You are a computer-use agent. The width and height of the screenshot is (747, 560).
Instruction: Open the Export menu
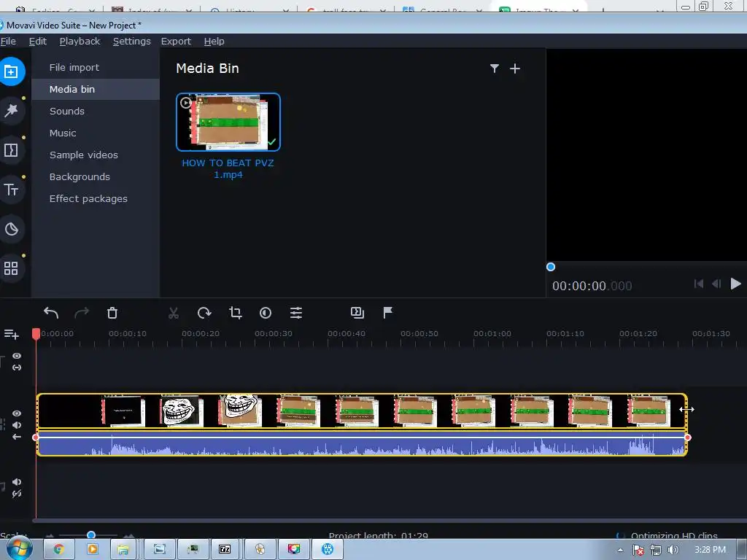(x=176, y=42)
